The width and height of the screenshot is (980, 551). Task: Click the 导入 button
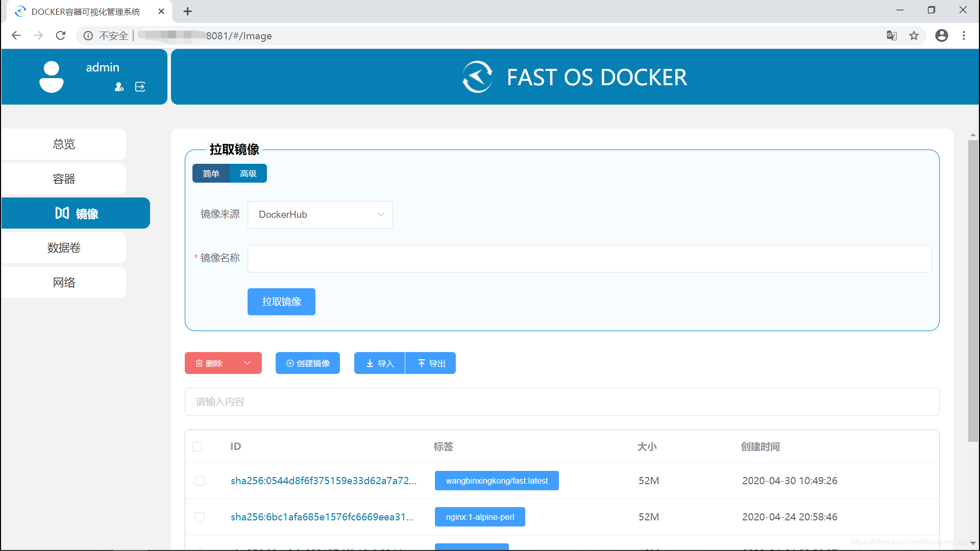380,363
